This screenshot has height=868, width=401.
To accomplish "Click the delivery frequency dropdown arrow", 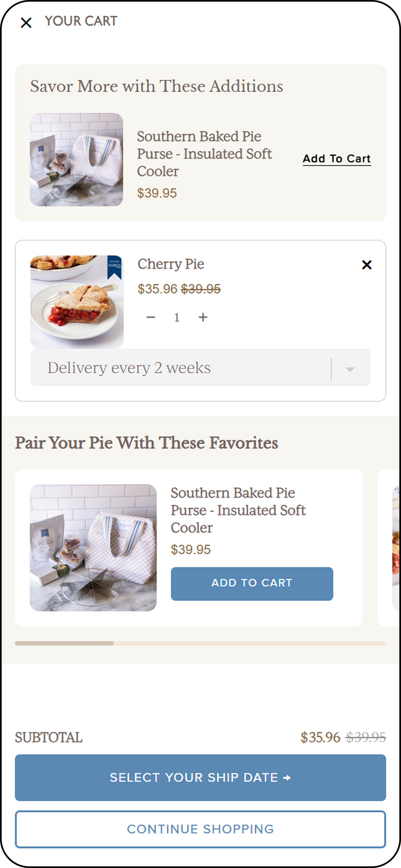I will [350, 370].
